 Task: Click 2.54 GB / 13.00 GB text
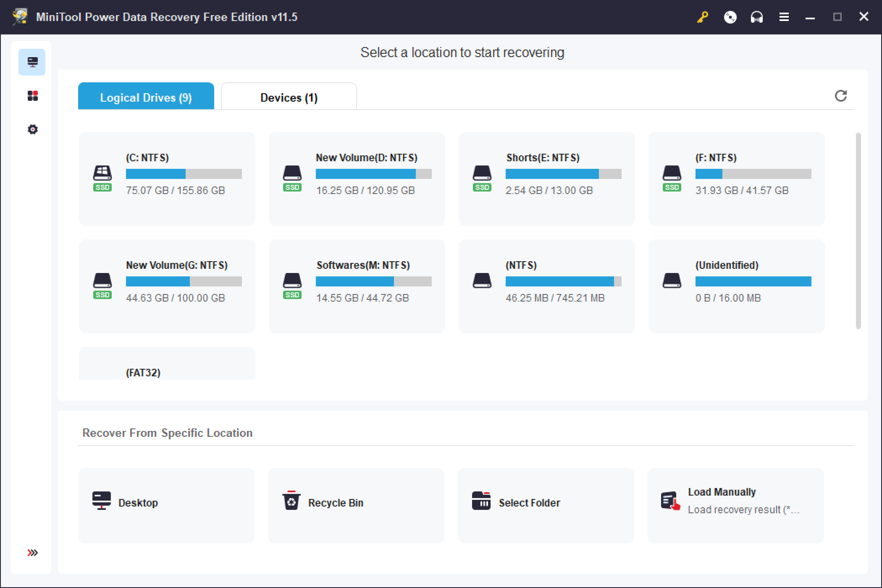point(549,190)
